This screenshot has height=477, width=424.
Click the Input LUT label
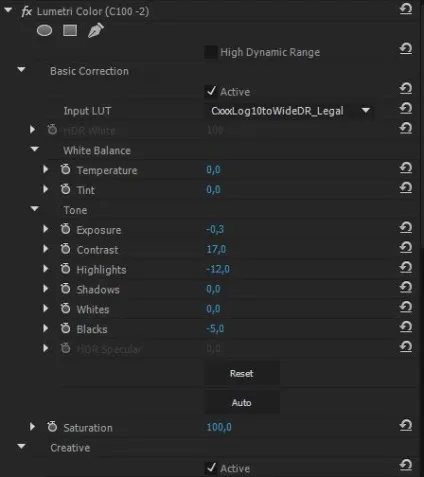pos(87,111)
